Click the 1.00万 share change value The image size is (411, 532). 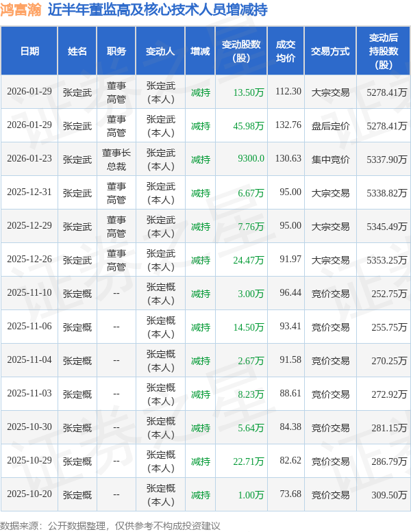pos(251,495)
